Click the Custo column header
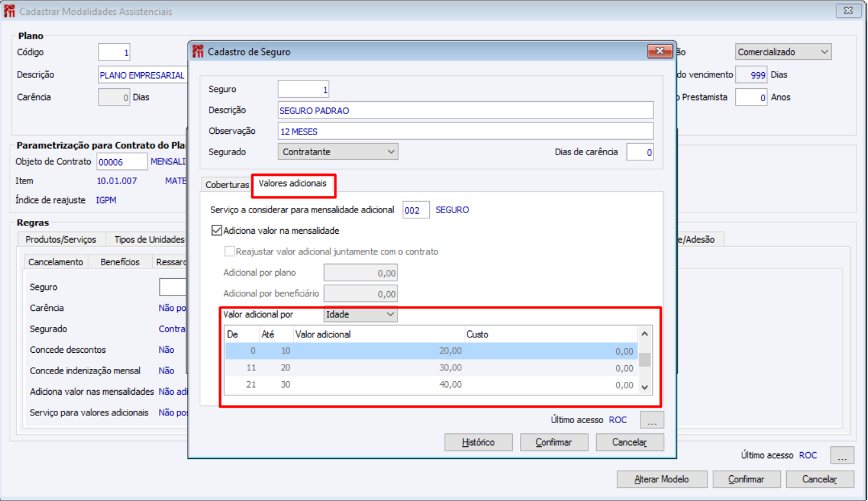Screen dimensions: 868x501 551,334
